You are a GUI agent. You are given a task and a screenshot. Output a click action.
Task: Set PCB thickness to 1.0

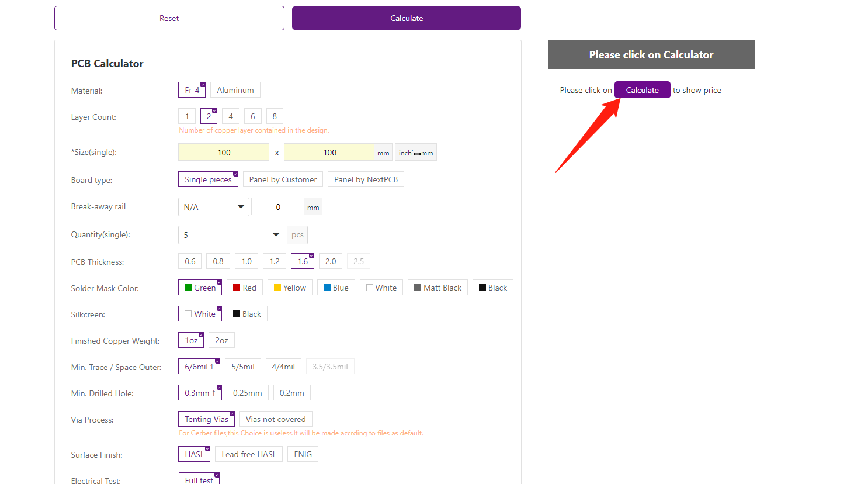click(x=246, y=261)
